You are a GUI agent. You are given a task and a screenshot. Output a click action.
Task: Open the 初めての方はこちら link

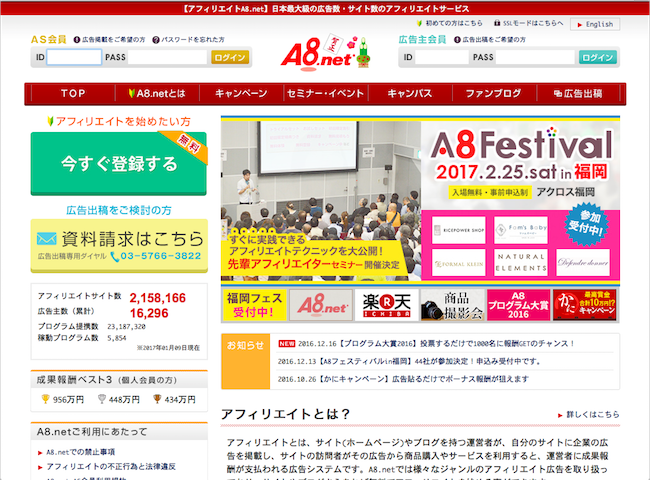point(454,23)
